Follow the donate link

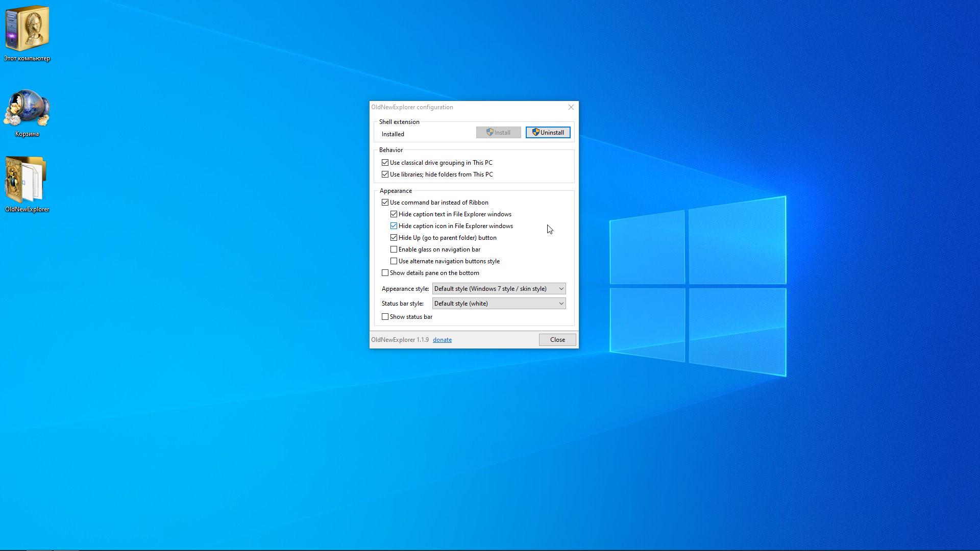click(x=442, y=340)
